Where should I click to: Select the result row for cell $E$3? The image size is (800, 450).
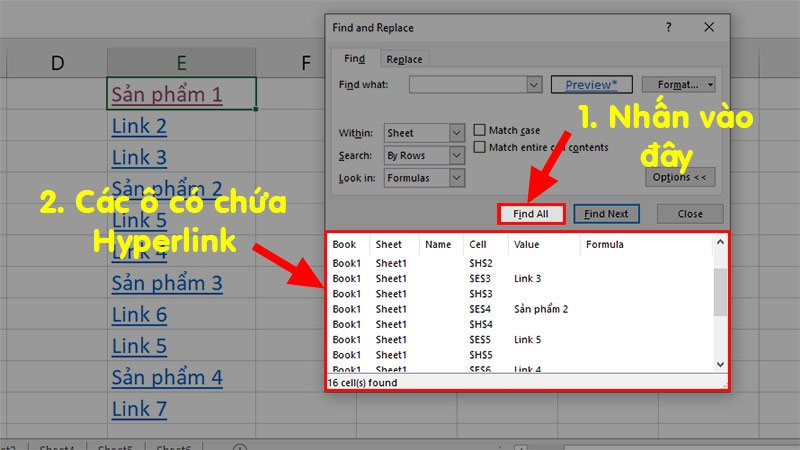[520, 278]
